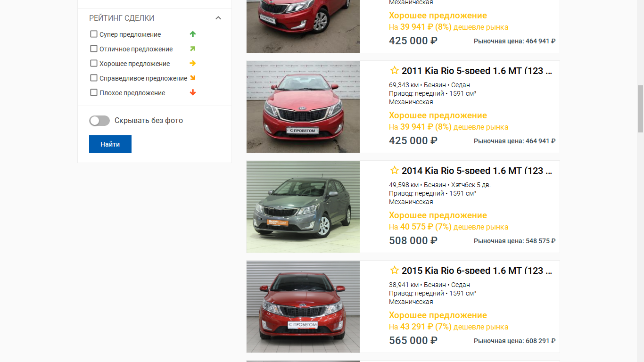Image resolution: width=644 pixels, height=362 pixels.
Task: Click the 508 000 ₽ price
Action: (x=413, y=240)
